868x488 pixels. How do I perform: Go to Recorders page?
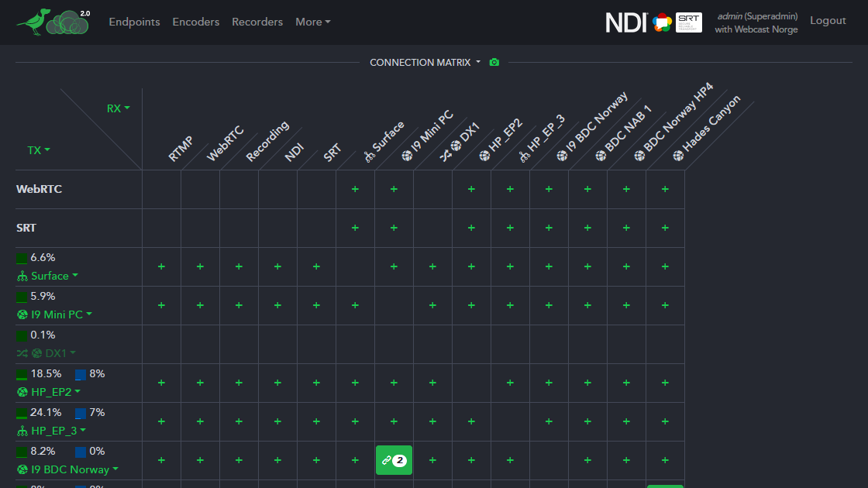tap(257, 22)
